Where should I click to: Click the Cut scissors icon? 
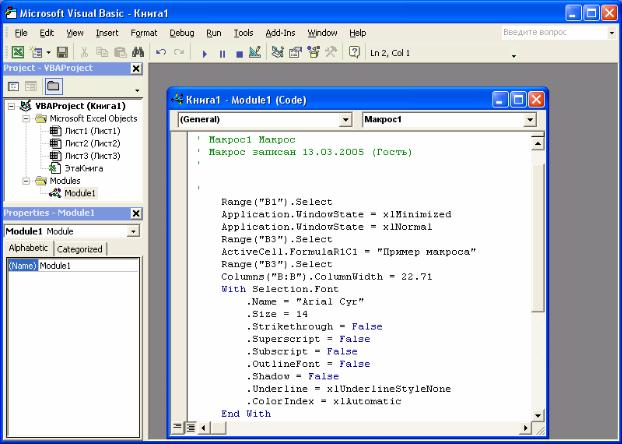point(84,52)
